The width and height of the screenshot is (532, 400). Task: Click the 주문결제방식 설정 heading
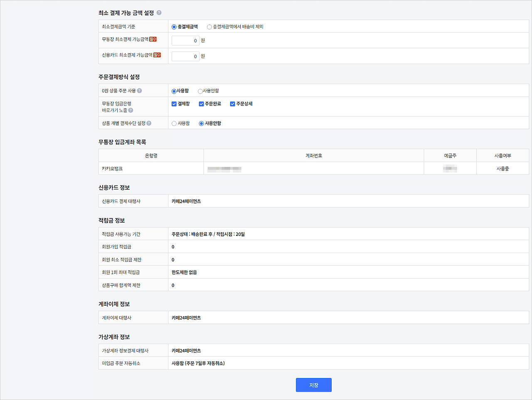(x=119, y=77)
